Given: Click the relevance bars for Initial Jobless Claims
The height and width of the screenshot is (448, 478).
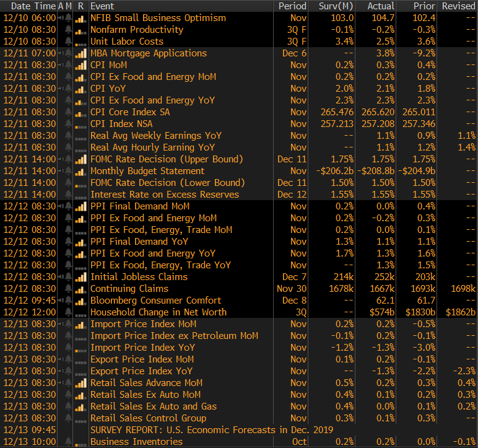Looking at the screenshot, I should (80, 277).
